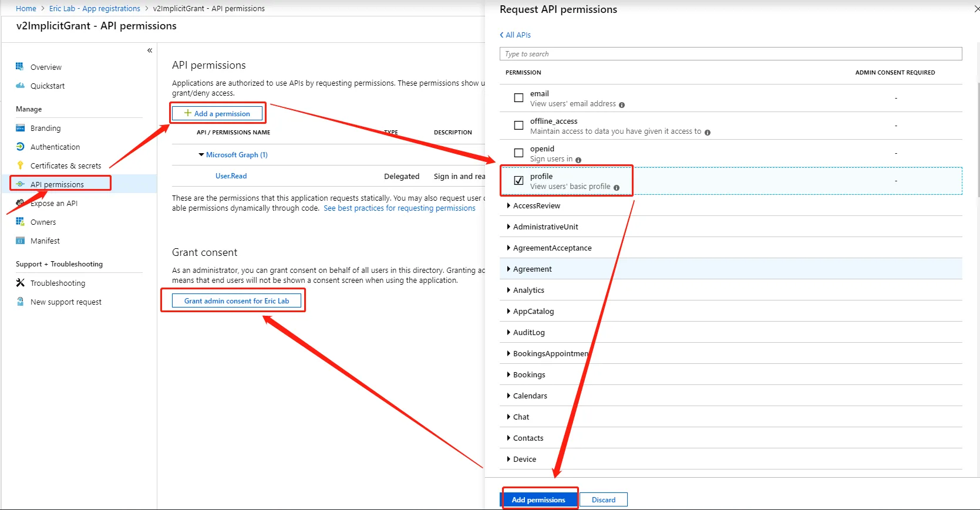Click the Overview grid icon
This screenshot has width=980, height=510.
[20, 67]
